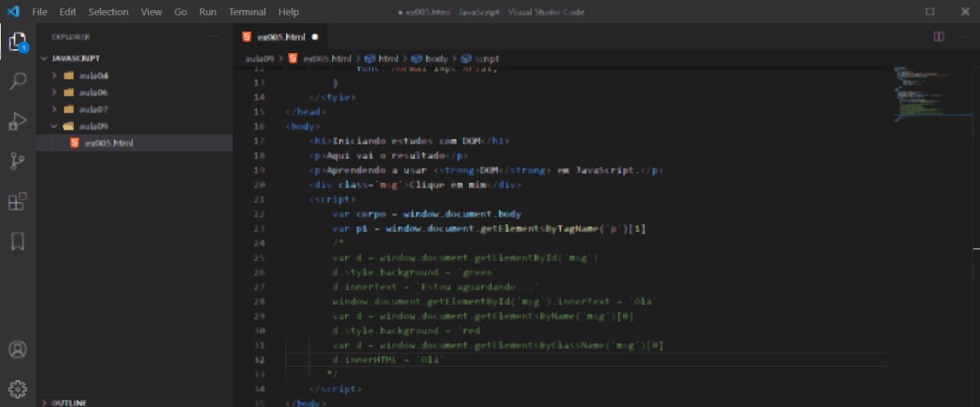This screenshot has width=980, height=407.
Task: Open the File menu
Action: 40,12
